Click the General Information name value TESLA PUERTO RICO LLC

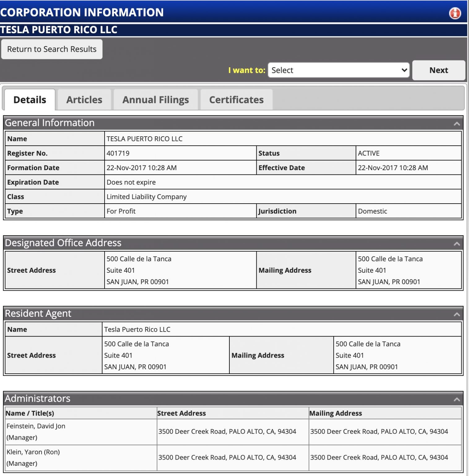145,139
